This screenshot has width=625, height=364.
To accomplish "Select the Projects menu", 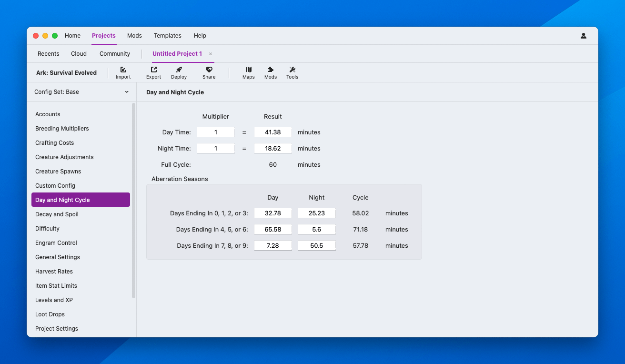I will [104, 36].
